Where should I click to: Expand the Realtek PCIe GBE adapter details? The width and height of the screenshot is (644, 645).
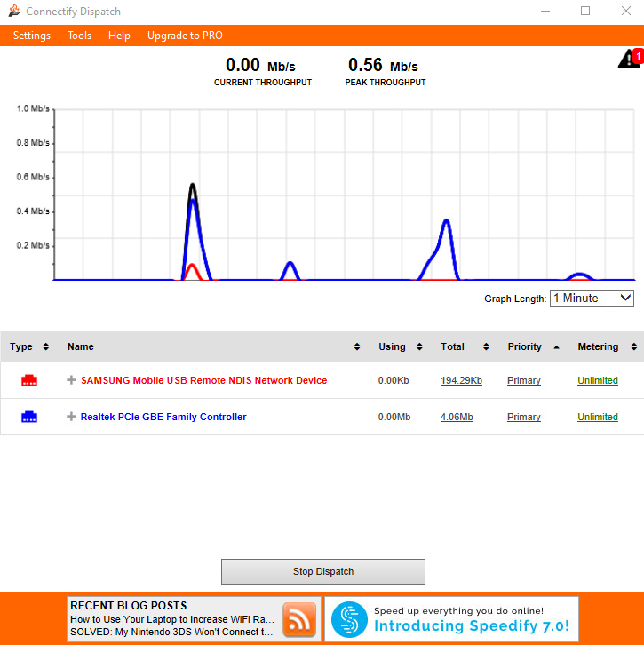point(71,417)
